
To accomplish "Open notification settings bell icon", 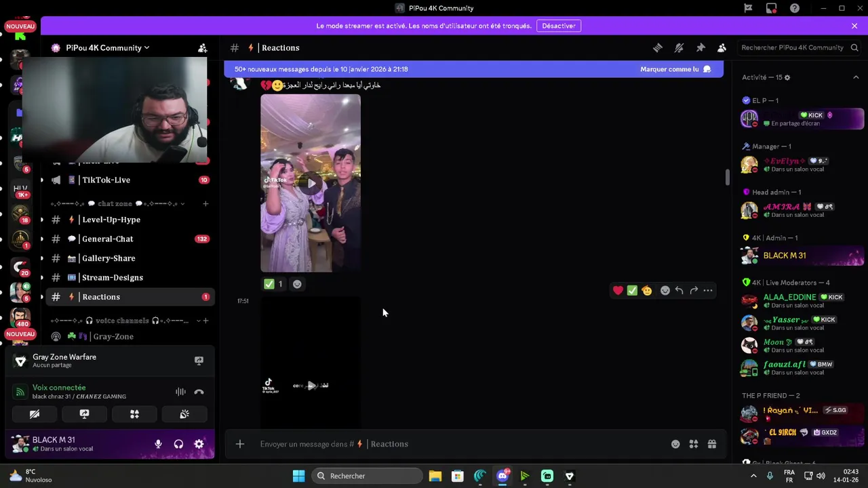I will (679, 47).
